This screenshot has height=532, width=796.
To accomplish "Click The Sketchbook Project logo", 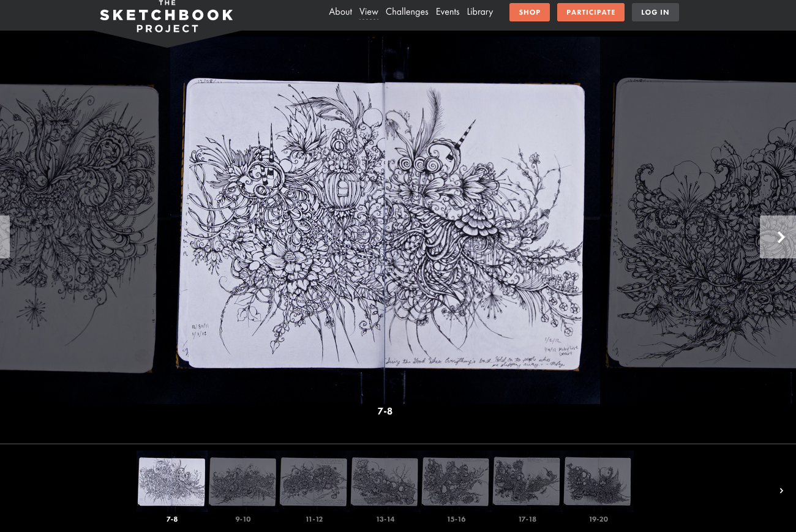I will point(167,17).
